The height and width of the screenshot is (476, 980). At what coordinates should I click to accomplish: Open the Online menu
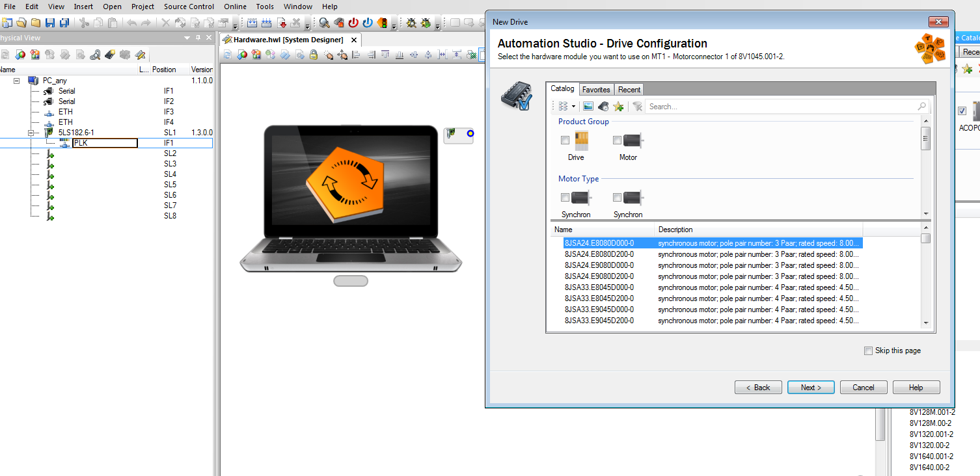(x=235, y=7)
